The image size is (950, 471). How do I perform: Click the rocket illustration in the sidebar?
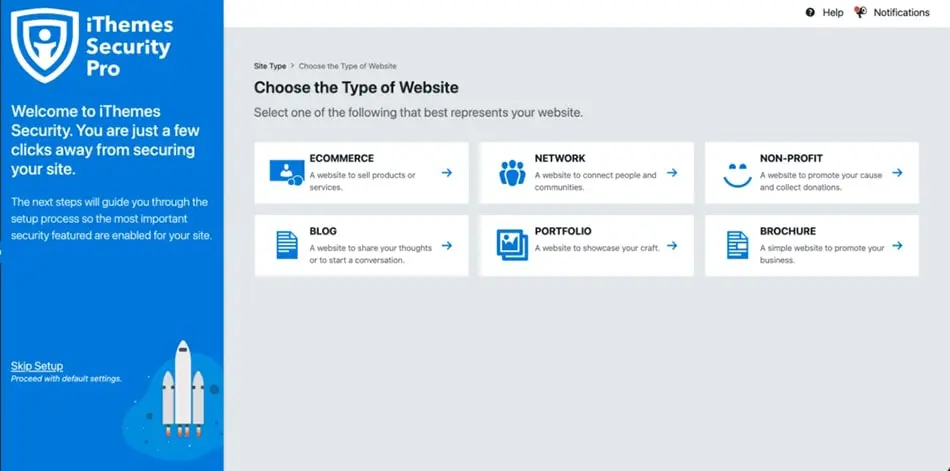pyautogui.click(x=182, y=390)
